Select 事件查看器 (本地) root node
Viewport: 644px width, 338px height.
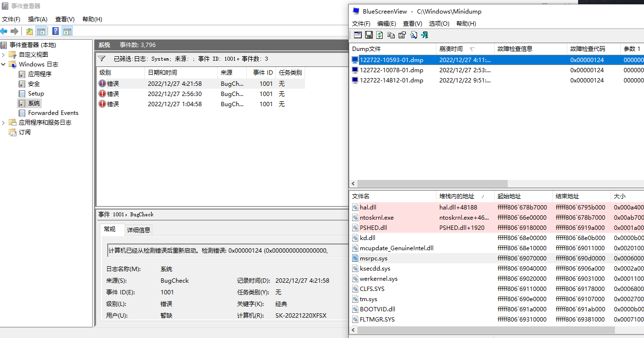coord(33,45)
